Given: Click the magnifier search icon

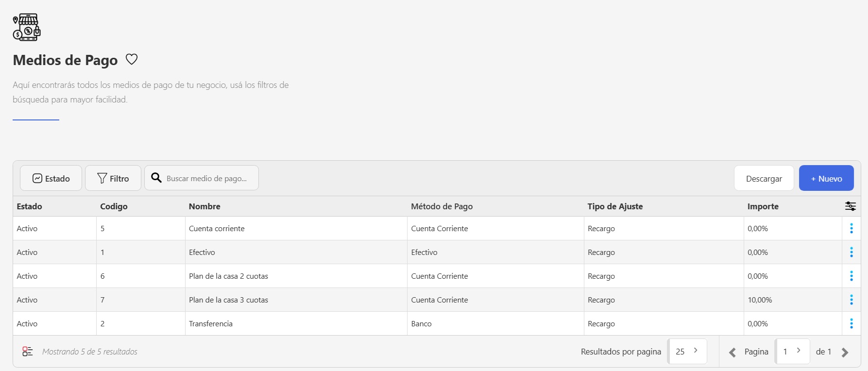Looking at the screenshot, I should pos(156,178).
